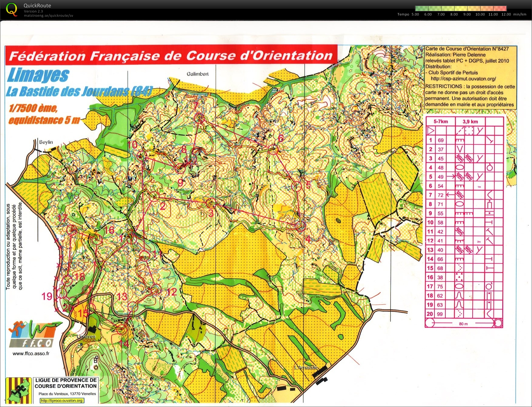The height and width of the screenshot is (407, 532).
Task: Click 'La Bastide des Jourdans (84)' subtitle
Action: [79, 92]
